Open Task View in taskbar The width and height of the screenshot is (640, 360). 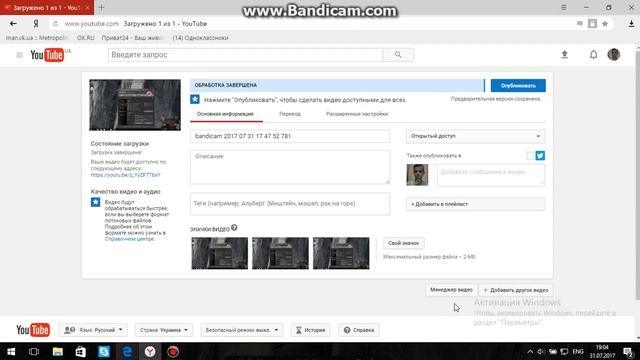point(34,351)
